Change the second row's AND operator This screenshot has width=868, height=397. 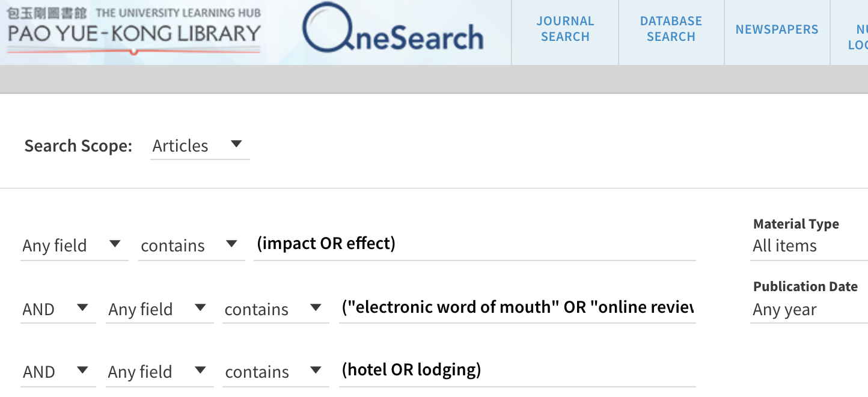point(58,309)
